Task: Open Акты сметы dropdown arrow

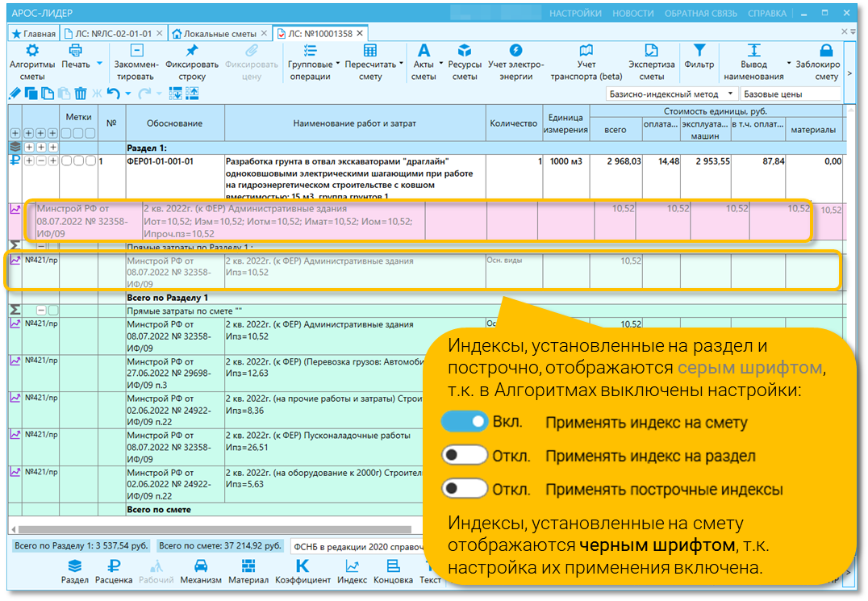Action: (440, 64)
